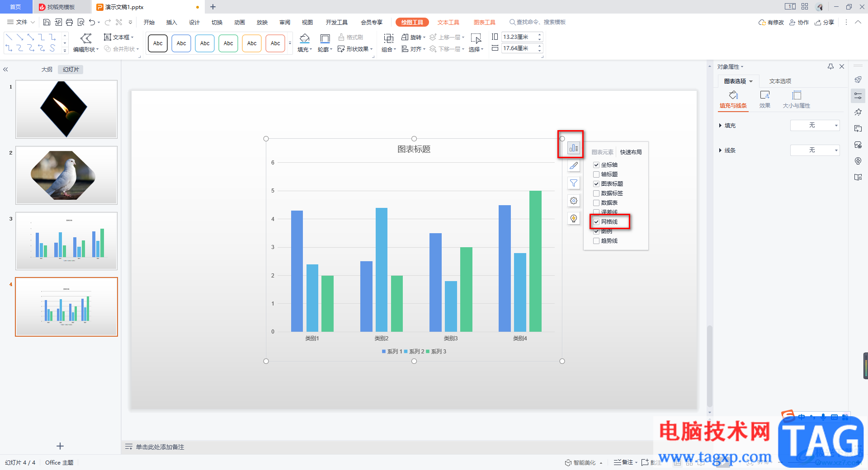Click the Has Changes (有修改) button
The height and width of the screenshot is (470, 868).
(771, 22)
